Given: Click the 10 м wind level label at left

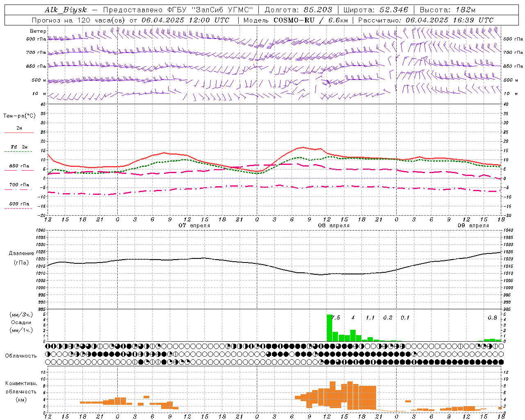Looking at the screenshot, I should pos(39,94).
